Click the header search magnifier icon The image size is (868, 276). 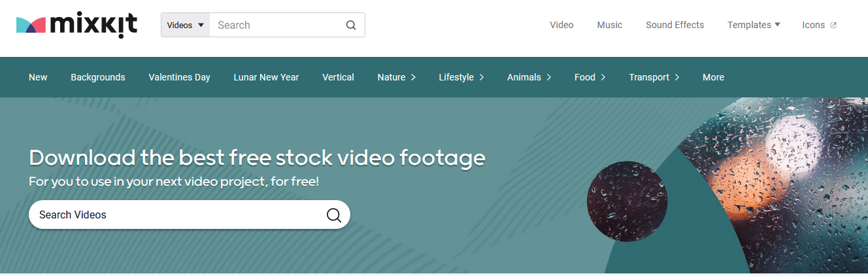click(x=351, y=26)
